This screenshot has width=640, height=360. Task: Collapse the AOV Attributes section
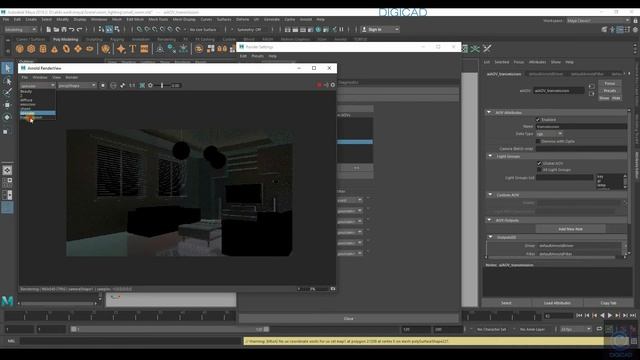[489, 112]
